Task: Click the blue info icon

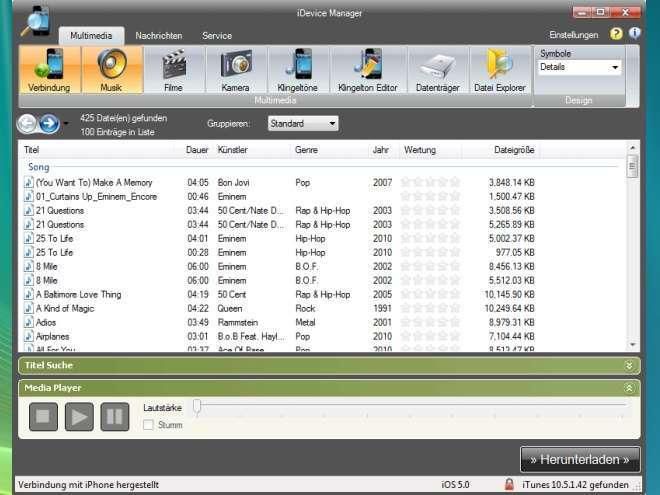Action: coord(635,33)
